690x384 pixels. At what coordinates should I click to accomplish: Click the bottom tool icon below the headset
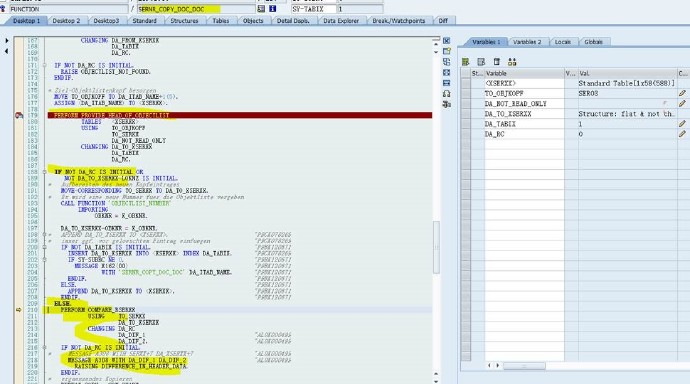click(447, 104)
